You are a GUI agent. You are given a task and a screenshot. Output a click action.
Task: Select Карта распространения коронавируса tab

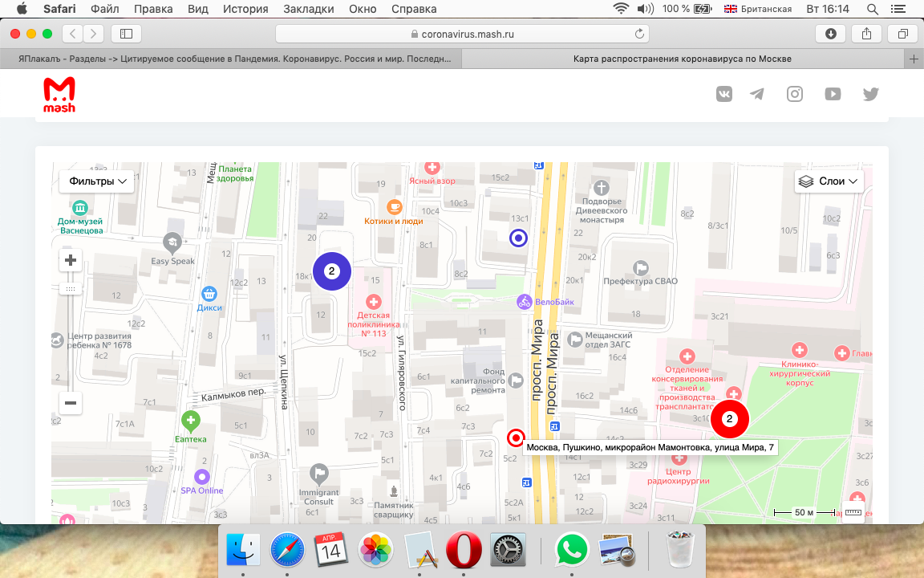[x=683, y=59]
